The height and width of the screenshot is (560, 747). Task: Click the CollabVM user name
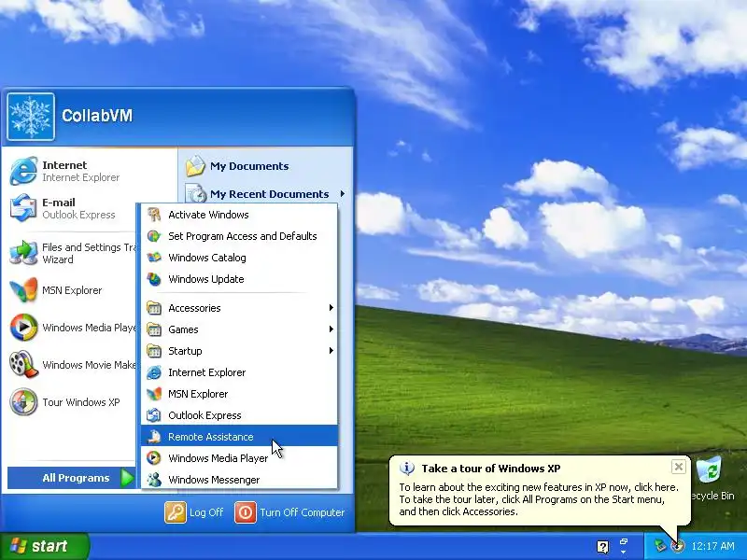(97, 116)
